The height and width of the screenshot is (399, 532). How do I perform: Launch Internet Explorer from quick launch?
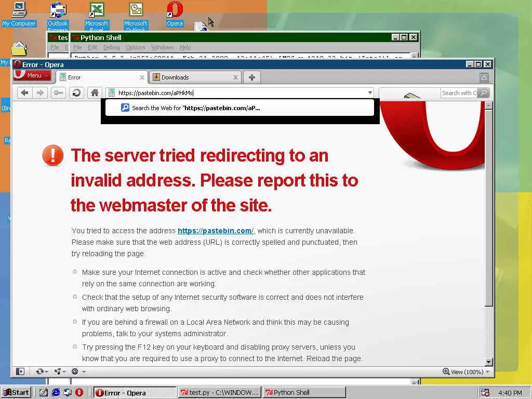click(56, 393)
